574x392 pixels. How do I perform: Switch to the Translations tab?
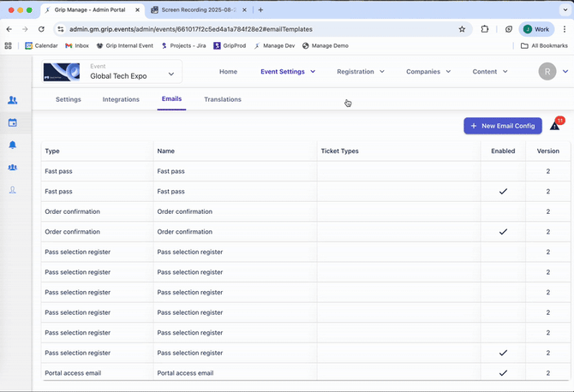click(223, 99)
